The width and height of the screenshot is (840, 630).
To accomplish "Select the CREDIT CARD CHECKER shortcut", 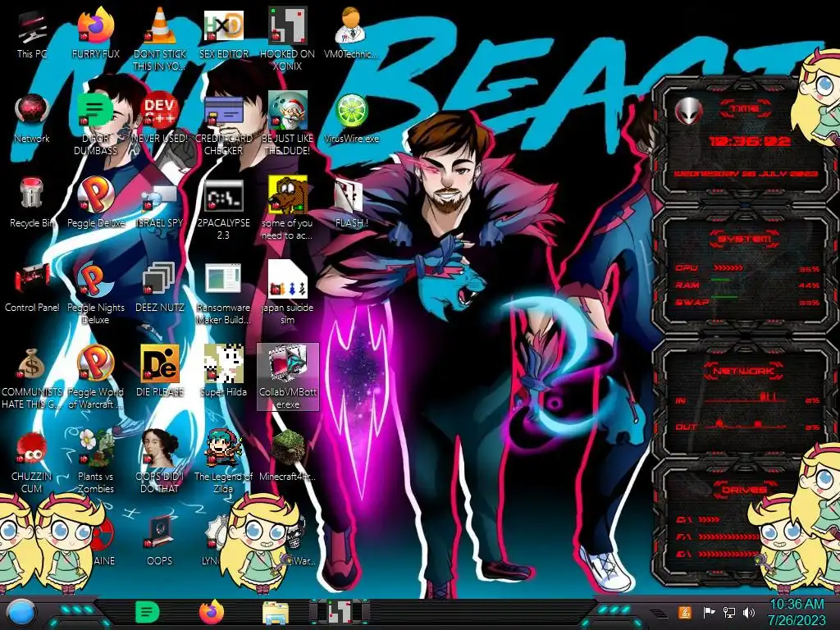I will click(223, 125).
